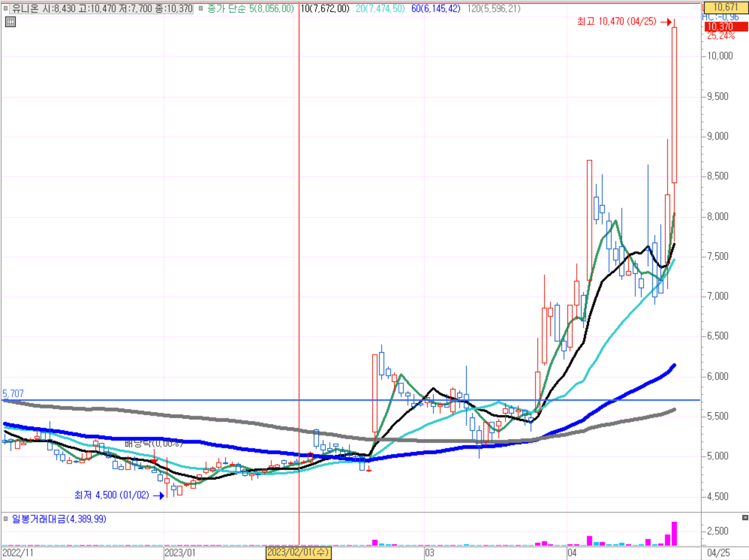Click the 03 month axis label
This screenshot has height=560, width=749.
pyautogui.click(x=429, y=553)
